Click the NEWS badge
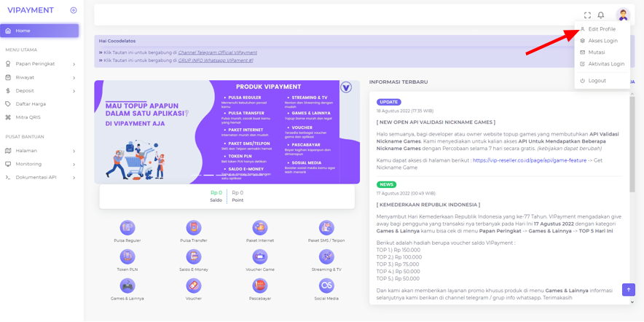The height and width of the screenshot is (322, 644). click(386, 185)
